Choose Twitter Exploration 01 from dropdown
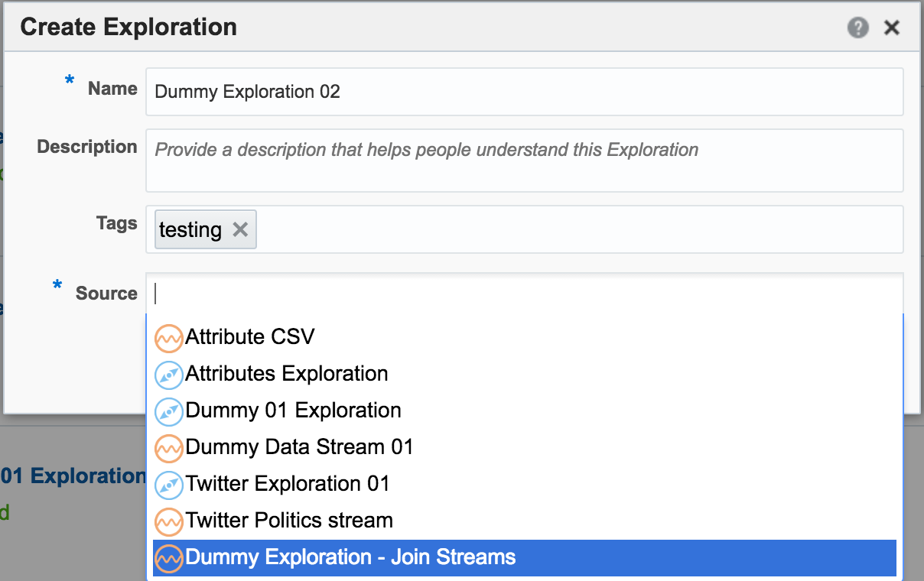 click(x=288, y=484)
